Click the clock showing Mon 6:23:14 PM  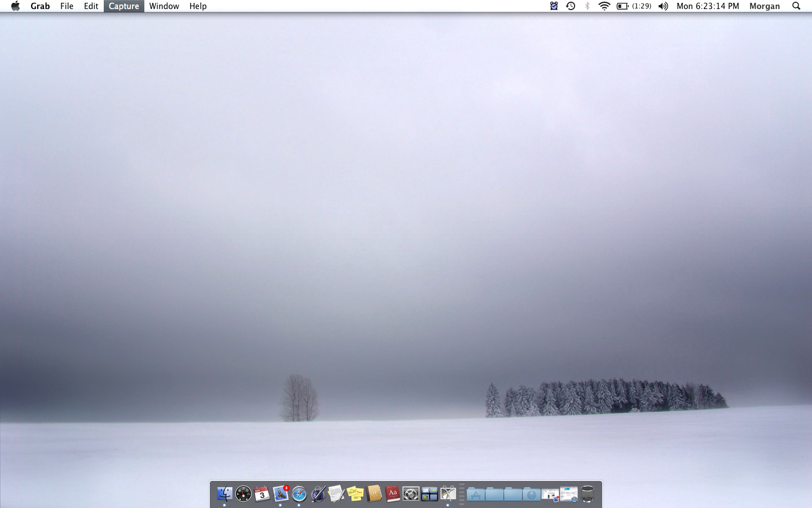(708, 6)
